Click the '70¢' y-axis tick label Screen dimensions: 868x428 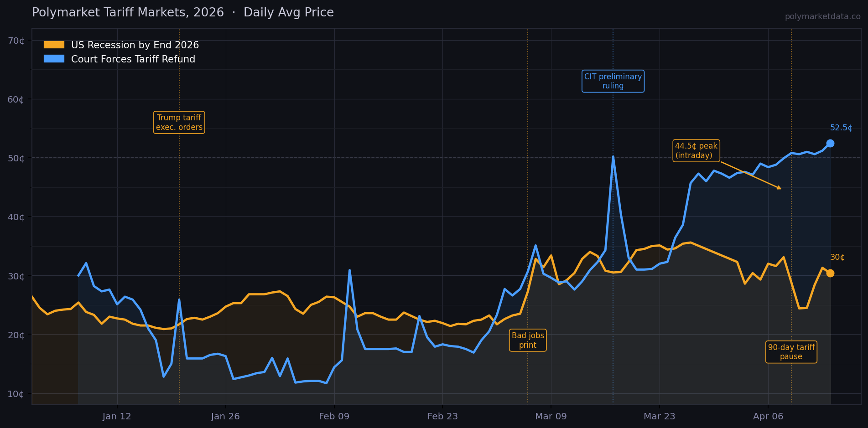click(x=16, y=41)
